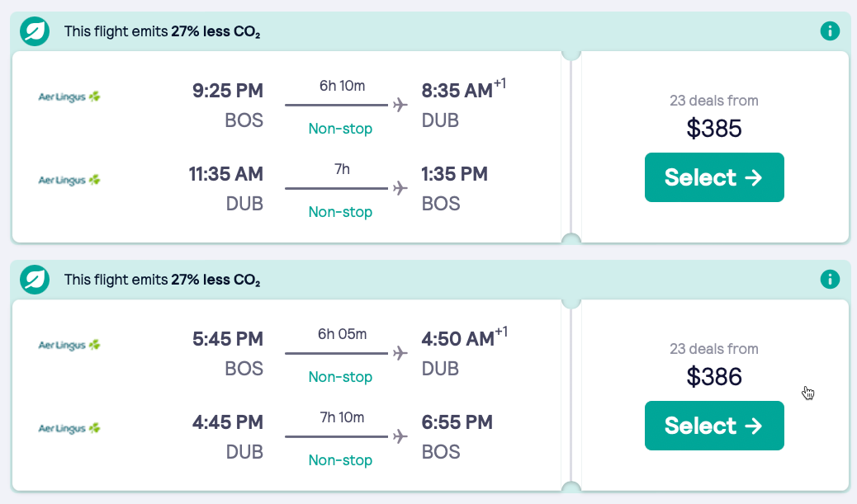857x504 pixels.
Task: Open the 23 deals from $386 link
Action: [713, 349]
